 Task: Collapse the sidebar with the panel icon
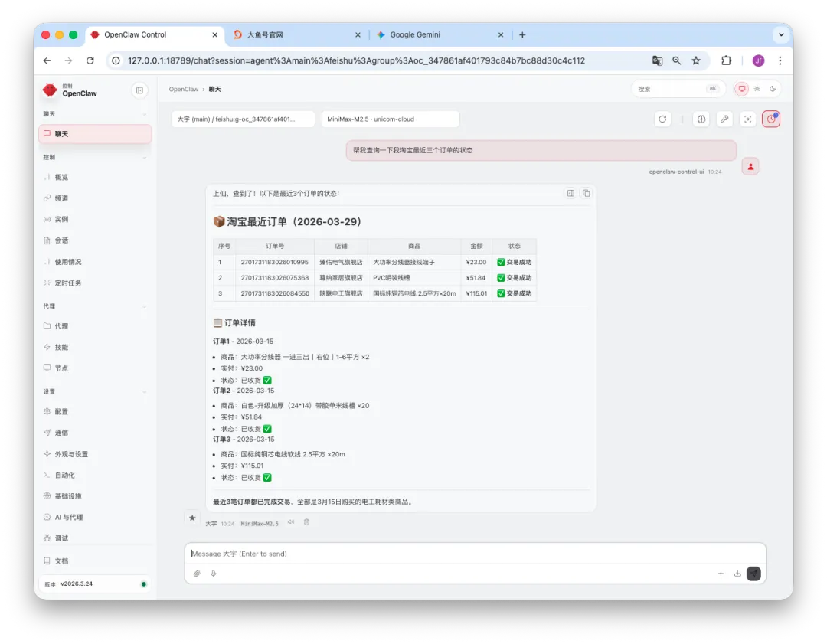(139, 90)
